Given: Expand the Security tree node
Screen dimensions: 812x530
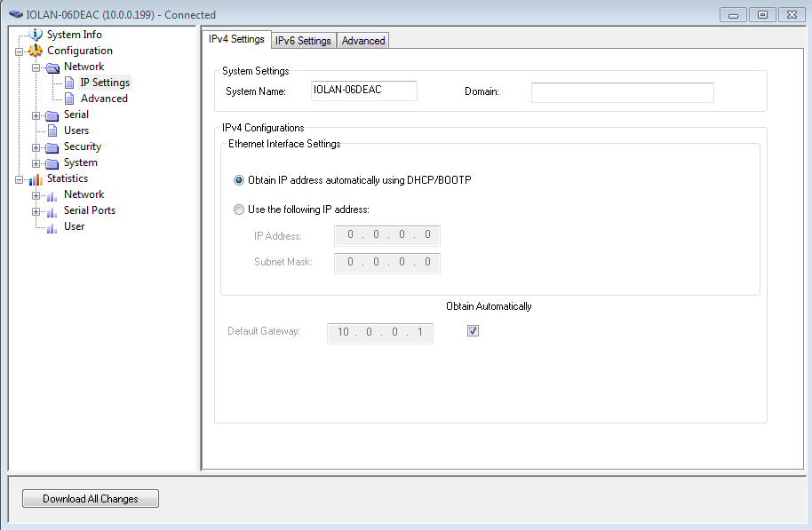Looking at the screenshot, I should pos(36,148).
